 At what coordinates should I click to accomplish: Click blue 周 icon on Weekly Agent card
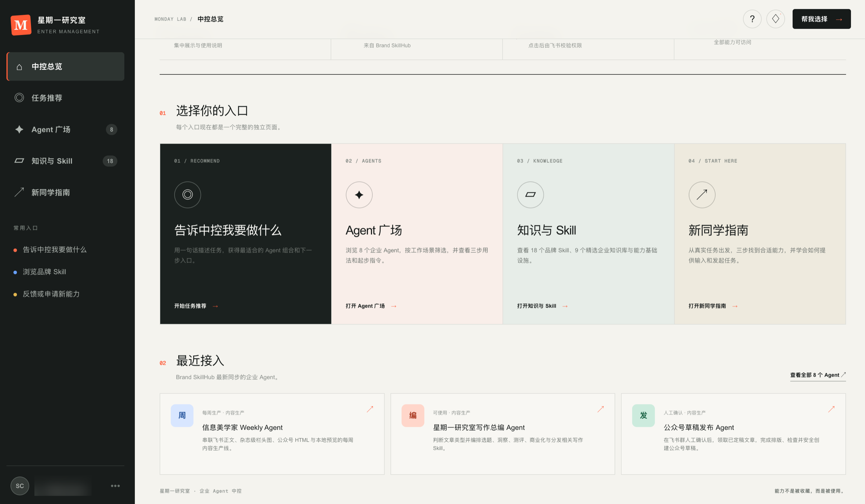182,416
